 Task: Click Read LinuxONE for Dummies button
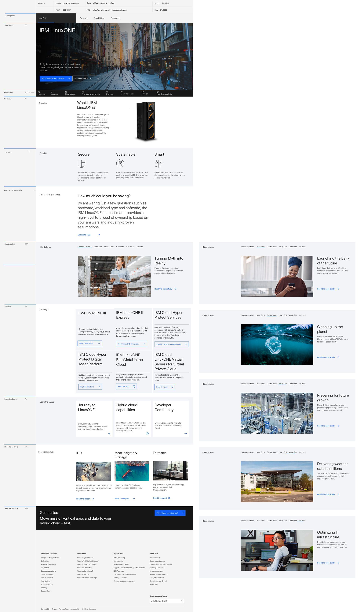(x=56, y=79)
